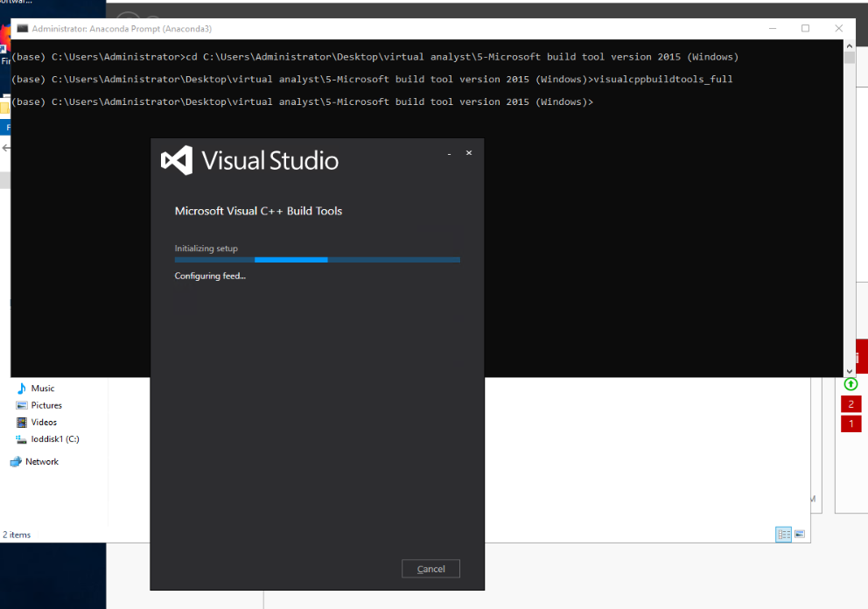Click the Visual Studio logo in installer
This screenshot has width=868, height=609.
click(177, 160)
